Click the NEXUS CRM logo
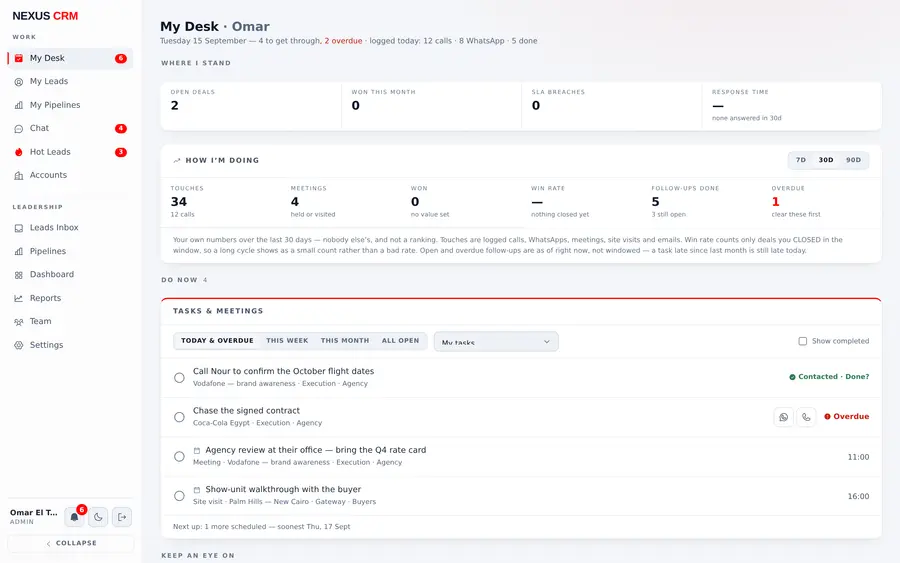 tap(45, 16)
